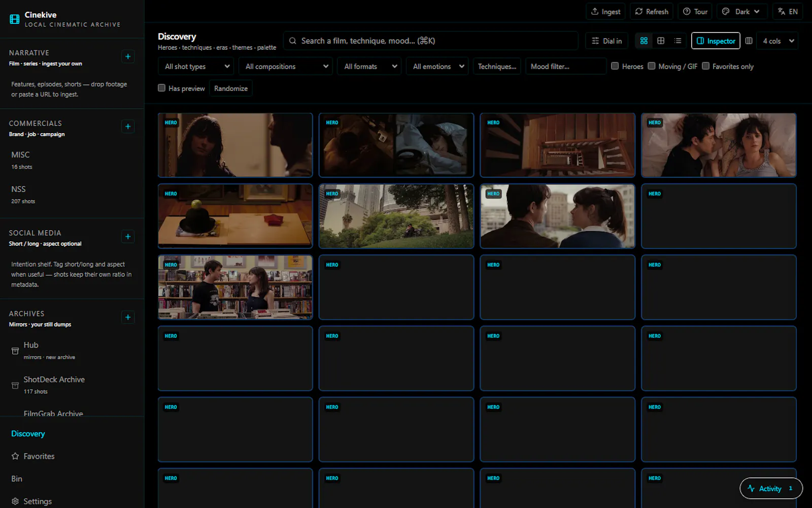Click the "117 shots" count under ShotDeck Archive
The width and height of the screenshot is (812, 508).
tap(36, 392)
